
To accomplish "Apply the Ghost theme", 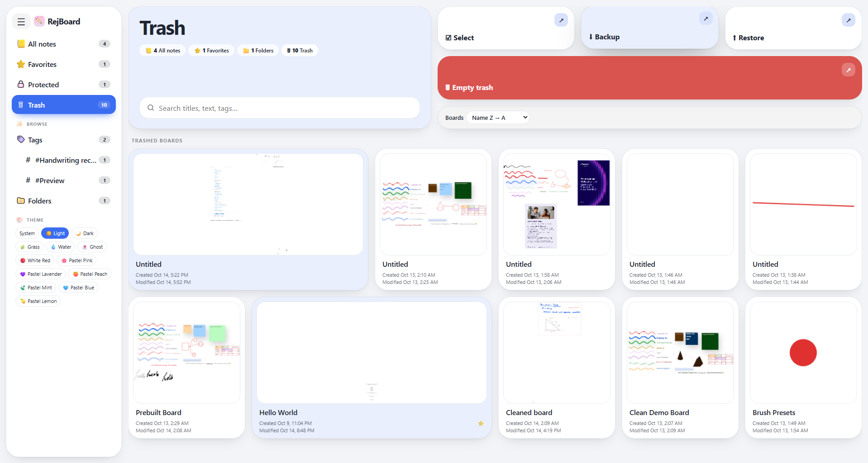I will (x=92, y=247).
